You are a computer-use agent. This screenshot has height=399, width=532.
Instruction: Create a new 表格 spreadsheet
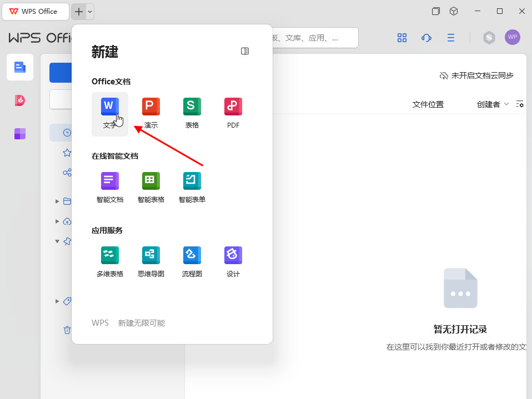(x=192, y=113)
